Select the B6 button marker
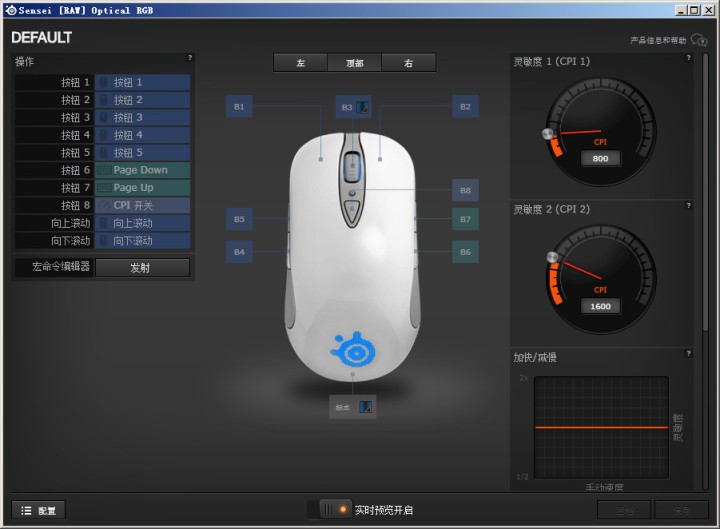 click(x=465, y=252)
